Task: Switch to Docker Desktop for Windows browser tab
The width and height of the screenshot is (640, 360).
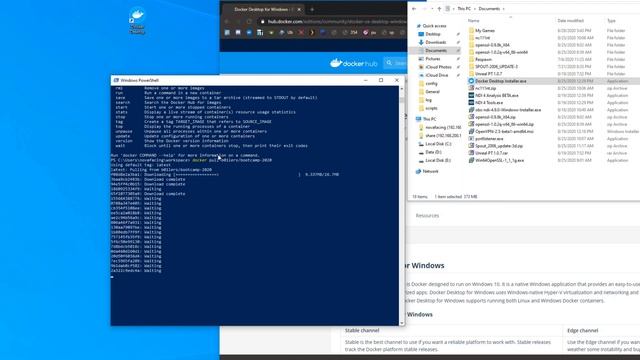Action: click(x=261, y=9)
